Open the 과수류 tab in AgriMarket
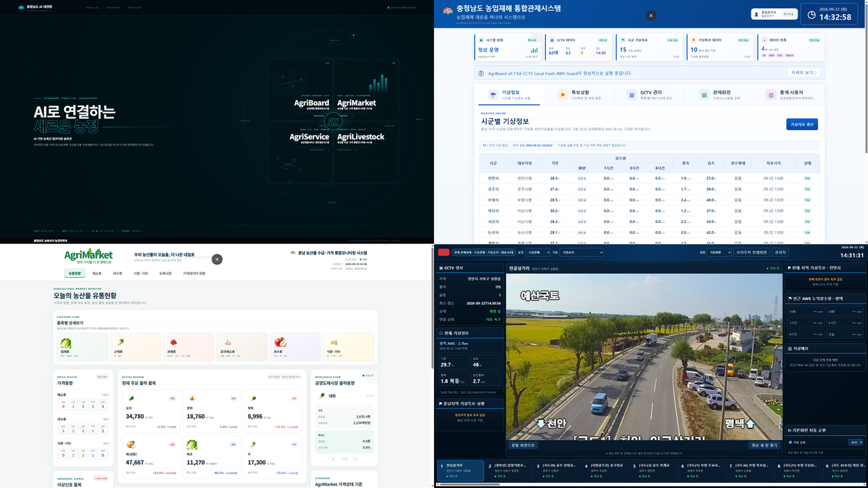The width and height of the screenshot is (868, 488). pyautogui.click(x=118, y=273)
